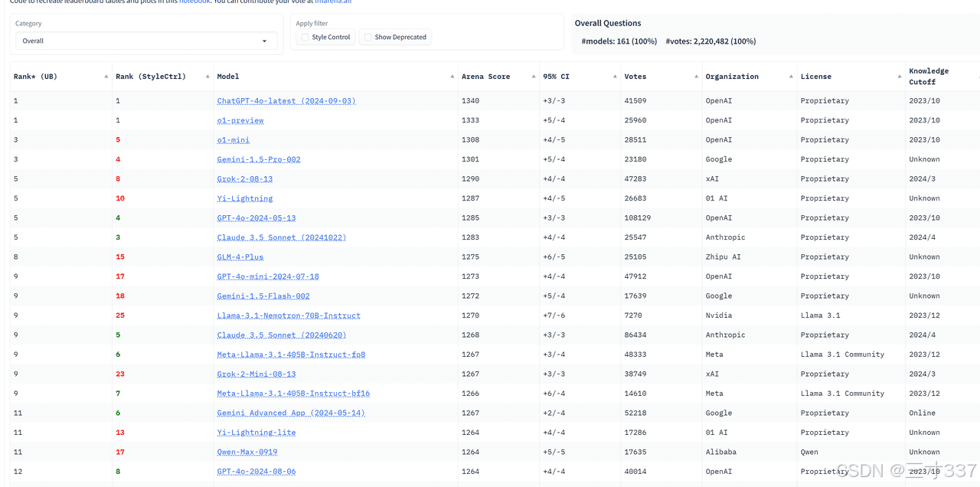Open the Yi-Lightning-lite model link
This screenshot has width=980, height=487.
tap(256, 433)
